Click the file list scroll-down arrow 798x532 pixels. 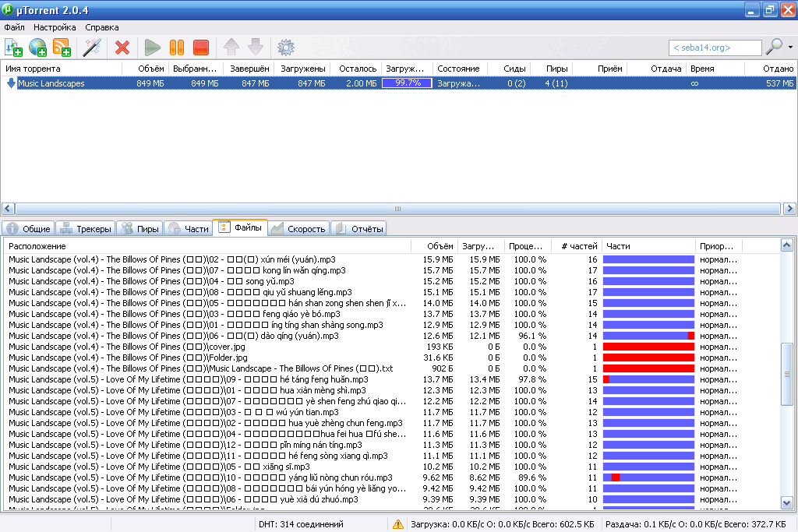[x=787, y=503]
